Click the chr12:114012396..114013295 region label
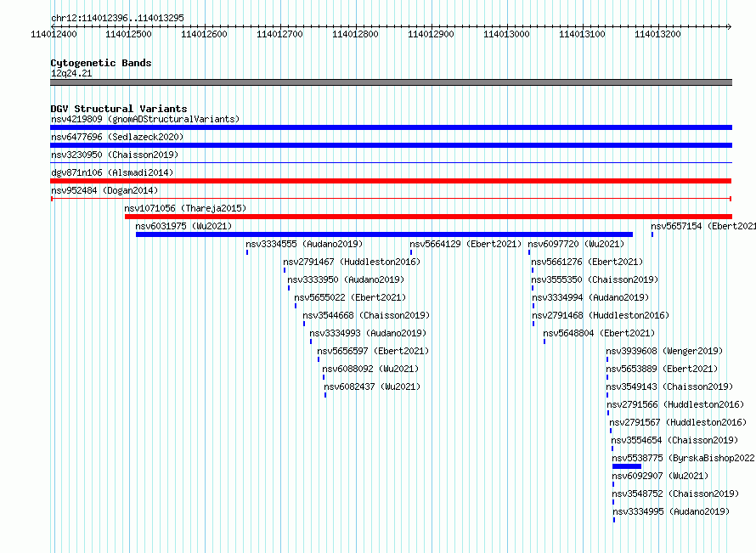The width and height of the screenshot is (756, 553). 117,18
